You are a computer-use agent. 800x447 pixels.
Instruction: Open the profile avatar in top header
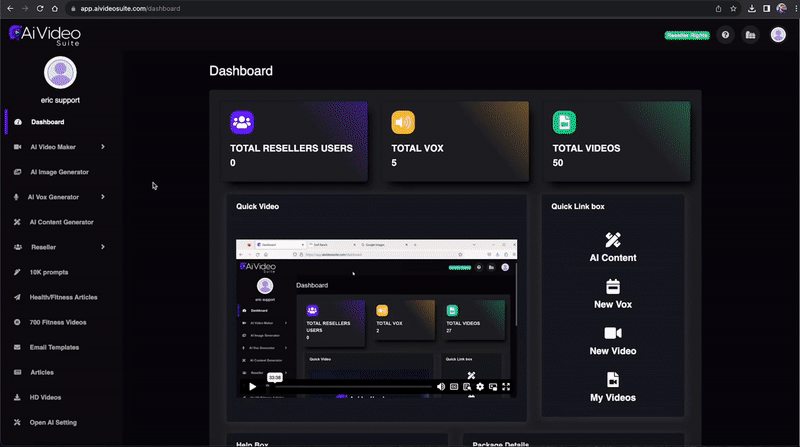pos(778,35)
